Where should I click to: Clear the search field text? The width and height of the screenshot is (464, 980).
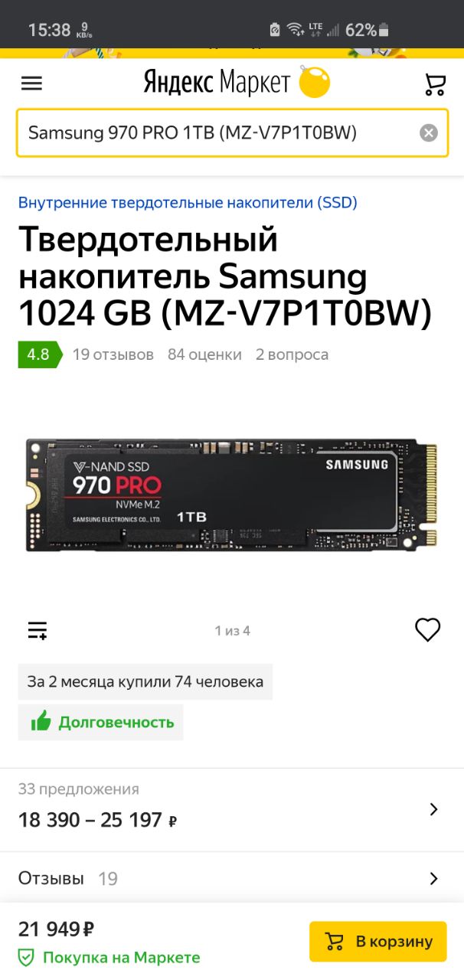(x=429, y=133)
